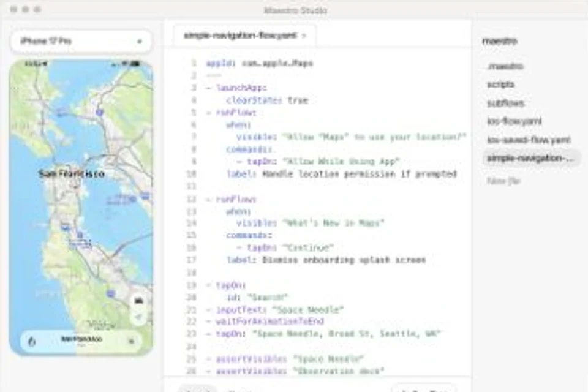The image size is (588, 392).
Task: Click the "Dismiss onboarding splash screen" label line
Action: [x=326, y=260]
